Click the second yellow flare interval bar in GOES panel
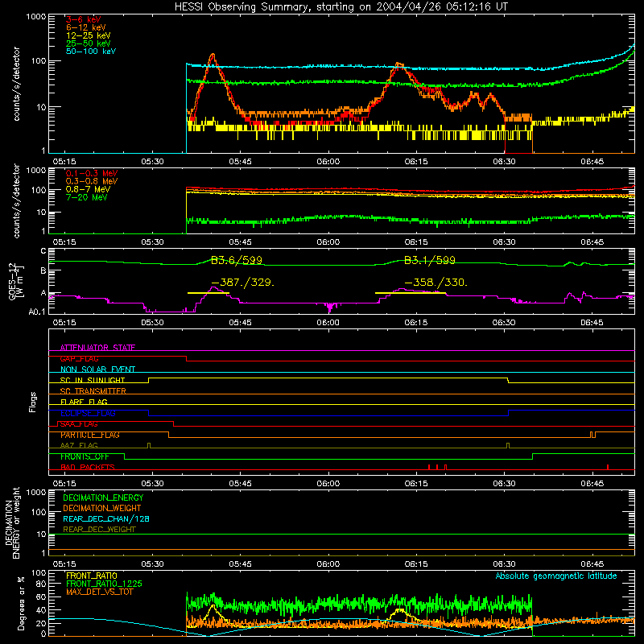 tap(411, 293)
